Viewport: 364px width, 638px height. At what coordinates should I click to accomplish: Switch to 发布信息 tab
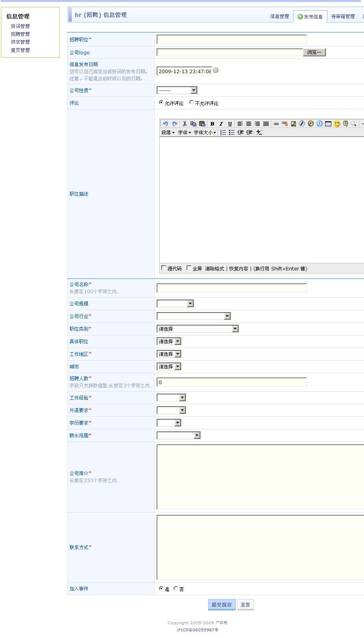coord(310,17)
